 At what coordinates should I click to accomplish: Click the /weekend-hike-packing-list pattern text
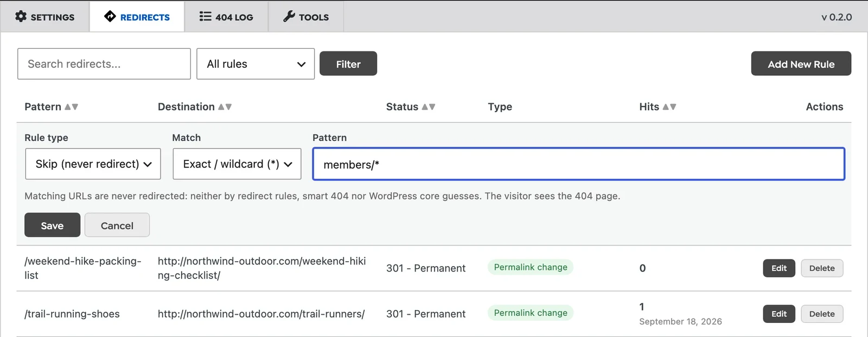pyautogui.click(x=83, y=268)
